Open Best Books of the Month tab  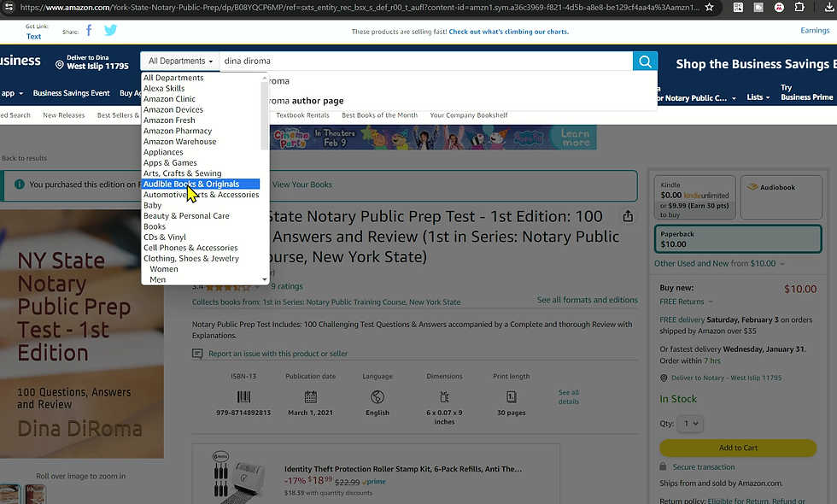click(x=379, y=114)
